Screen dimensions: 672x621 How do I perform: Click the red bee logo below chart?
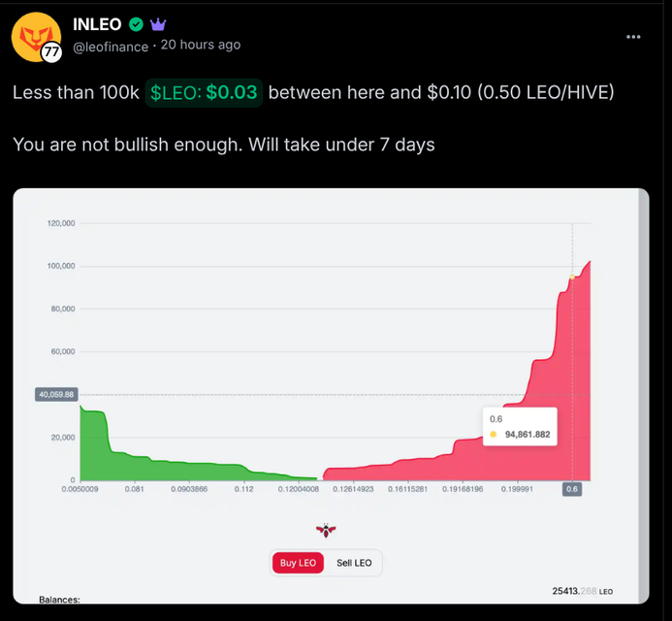tap(325, 530)
